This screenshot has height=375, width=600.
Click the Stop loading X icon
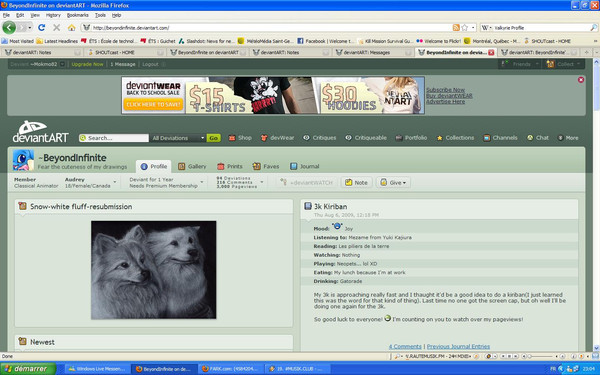tap(57, 28)
